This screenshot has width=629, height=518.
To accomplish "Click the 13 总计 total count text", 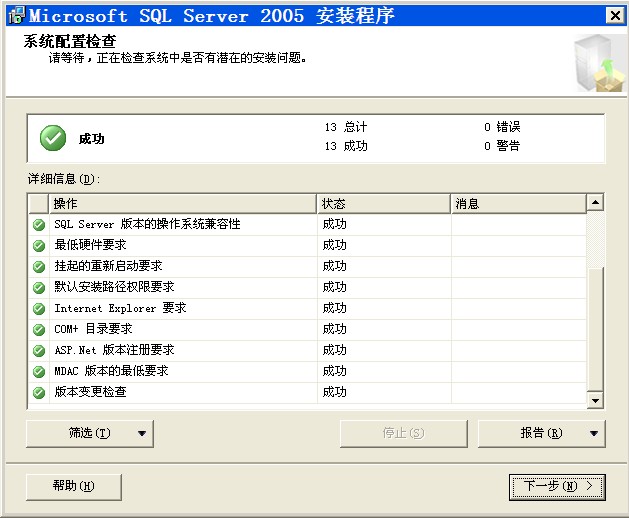I will pyautogui.click(x=346, y=127).
